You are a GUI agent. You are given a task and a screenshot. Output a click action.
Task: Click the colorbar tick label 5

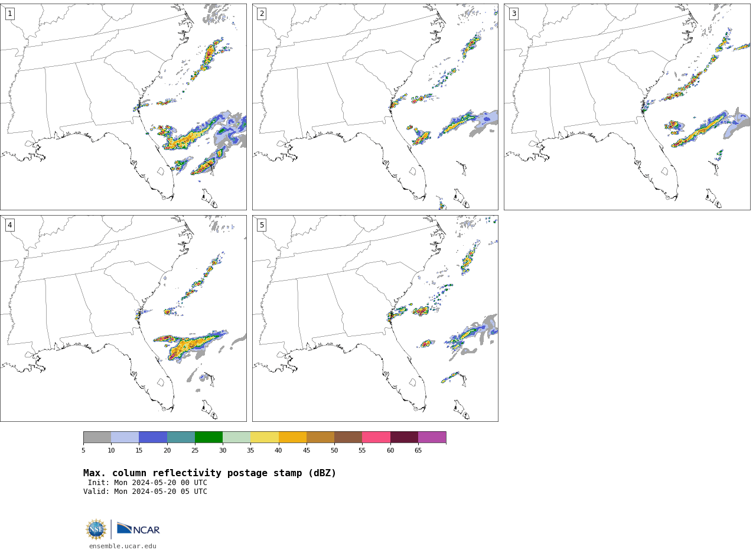click(x=83, y=451)
